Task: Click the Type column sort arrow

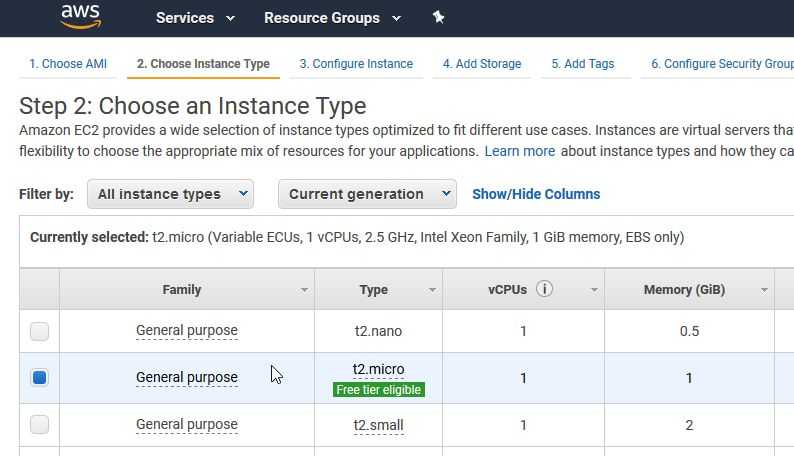Action: (x=433, y=290)
